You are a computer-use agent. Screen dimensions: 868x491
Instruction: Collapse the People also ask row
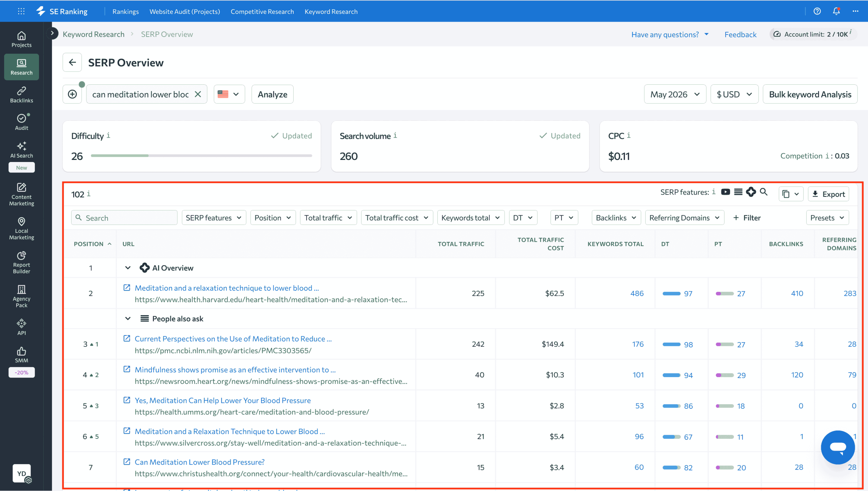128,319
